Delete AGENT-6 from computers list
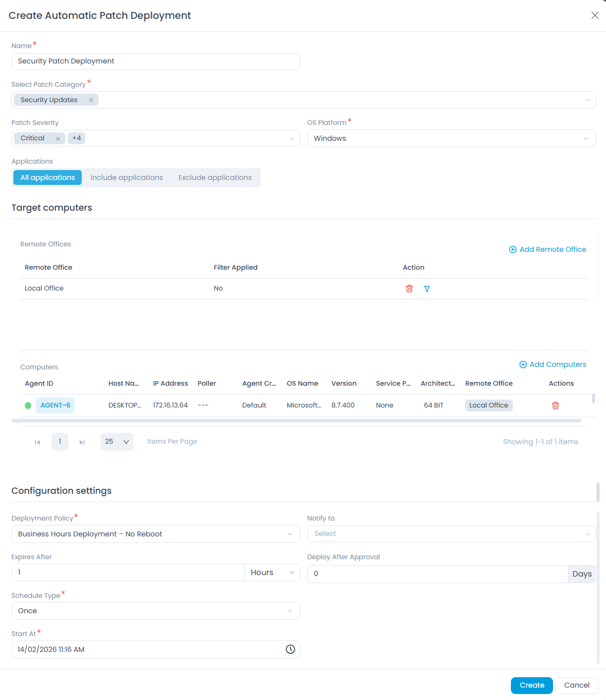606x700 pixels. click(555, 406)
